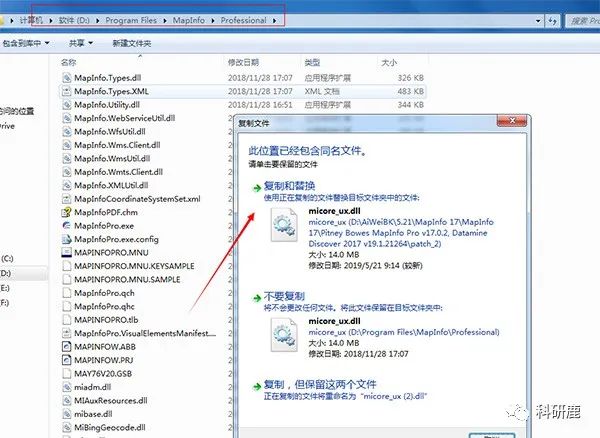Image resolution: width=600 pixels, height=438 pixels.
Task: Select the MapInfo.Types.XML file icon
Action: pos(65,91)
